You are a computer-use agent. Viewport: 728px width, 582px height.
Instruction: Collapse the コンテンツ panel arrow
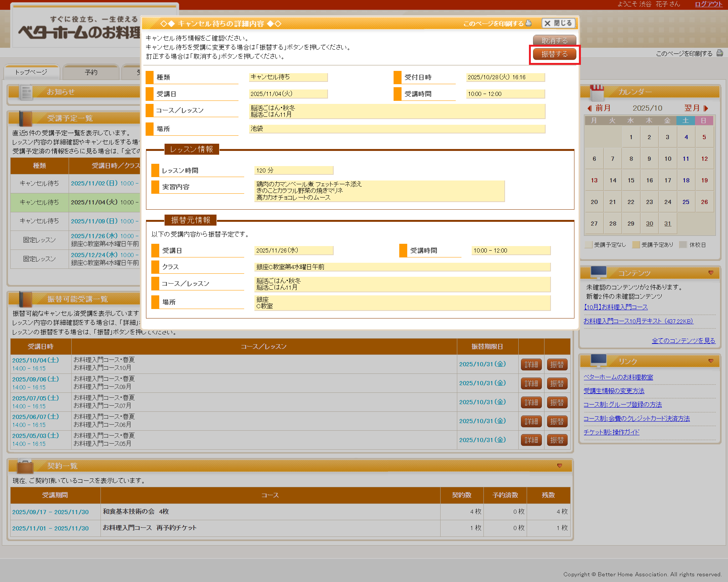[711, 273]
